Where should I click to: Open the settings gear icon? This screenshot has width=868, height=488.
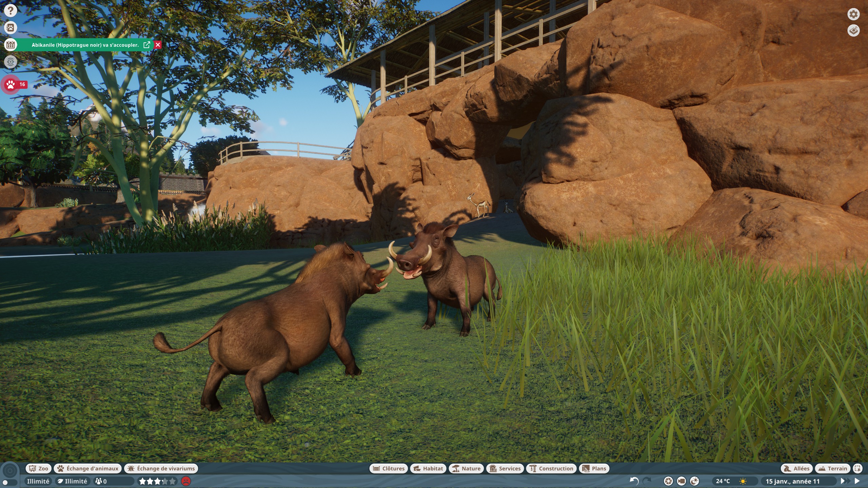tap(853, 14)
